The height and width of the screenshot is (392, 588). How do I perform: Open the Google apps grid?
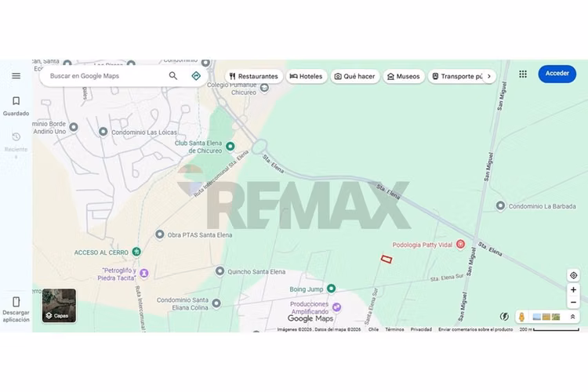click(523, 74)
